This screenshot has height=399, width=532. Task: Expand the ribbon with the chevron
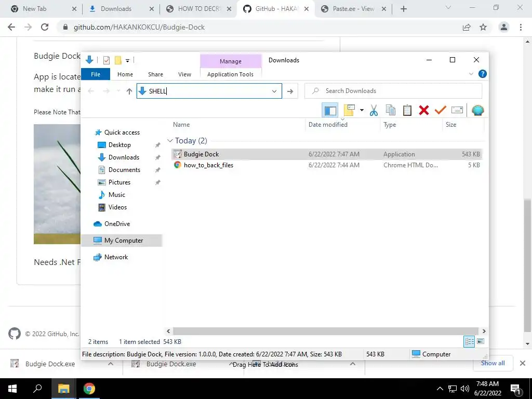[x=471, y=74]
